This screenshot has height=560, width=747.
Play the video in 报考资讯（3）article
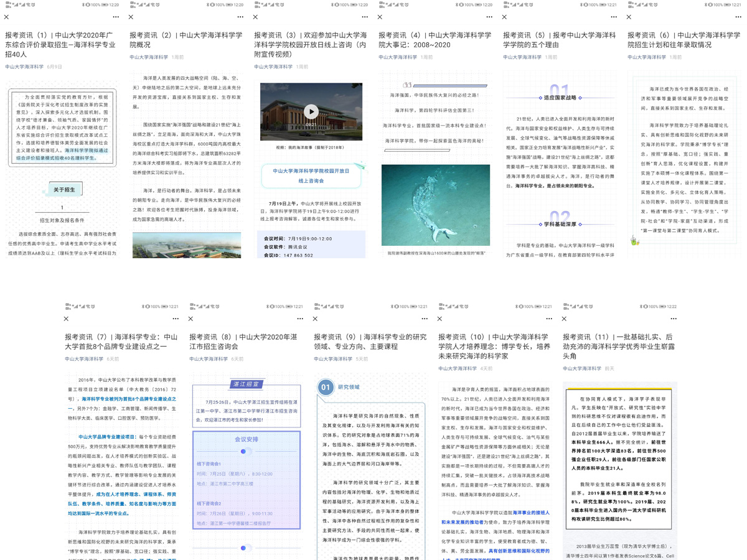[311, 111]
